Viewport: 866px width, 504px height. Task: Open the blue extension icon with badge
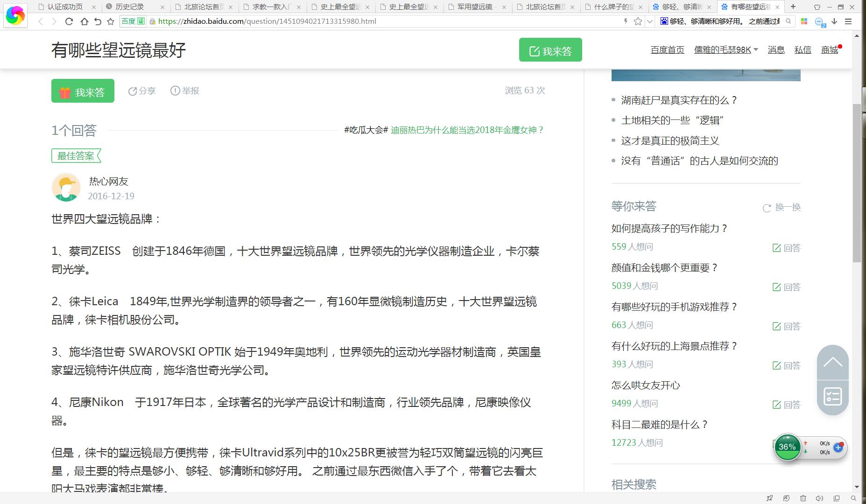(820, 22)
